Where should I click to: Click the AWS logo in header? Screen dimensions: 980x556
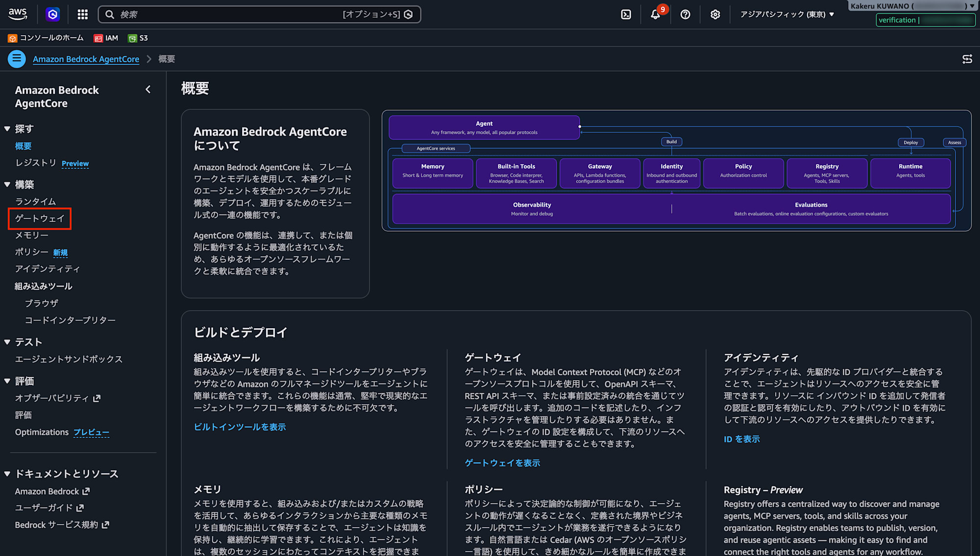pos(18,14)
